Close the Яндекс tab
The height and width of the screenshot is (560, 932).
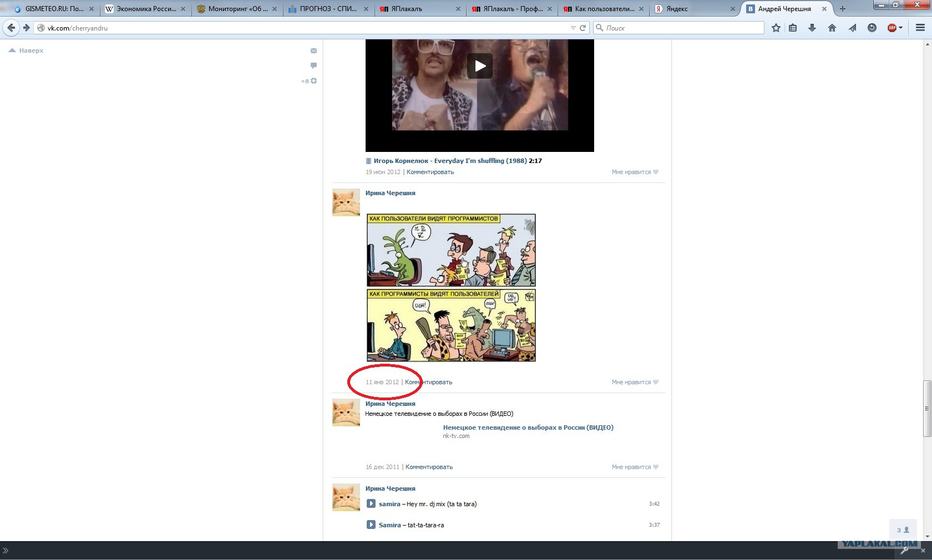[733, 9]
